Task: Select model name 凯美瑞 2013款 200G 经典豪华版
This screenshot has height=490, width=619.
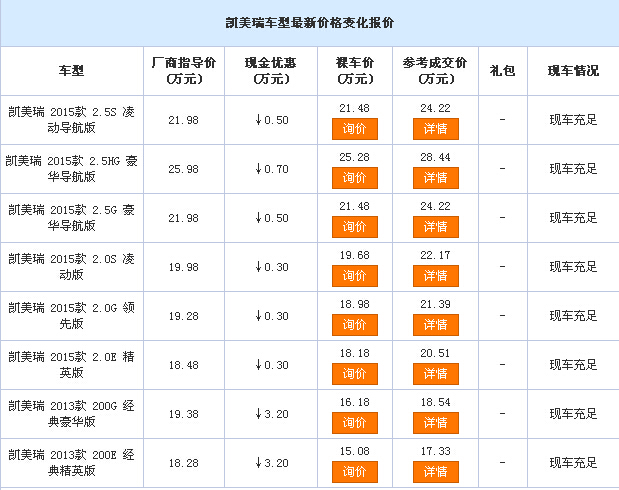Action: [71, 413]
